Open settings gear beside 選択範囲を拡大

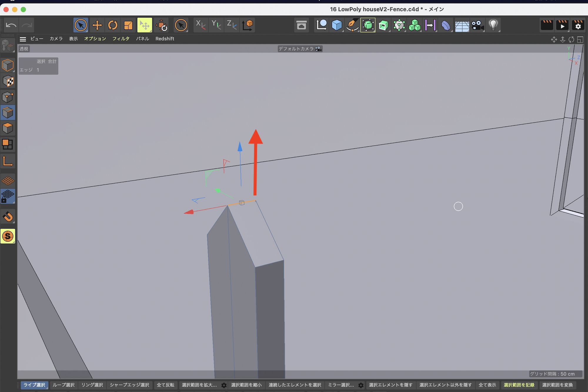coord(224,385)
